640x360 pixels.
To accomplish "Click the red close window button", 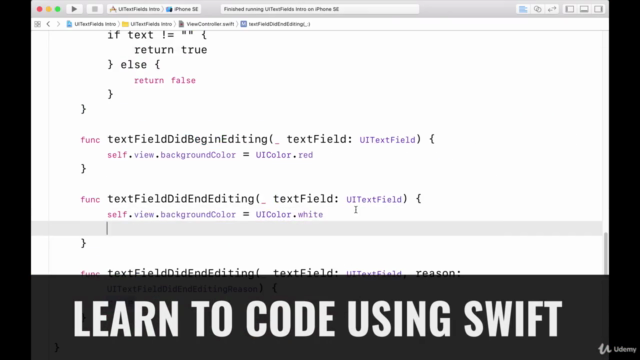I will coord(40,9).
